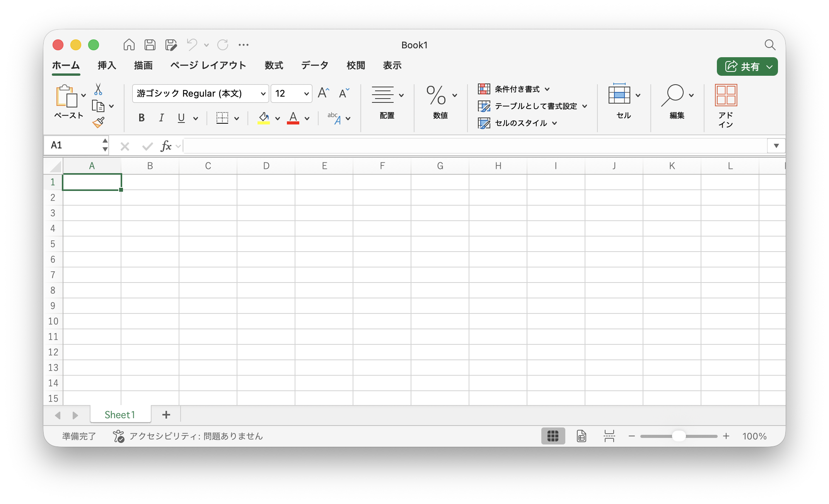Add a new sheet with plus button
Screen dimensions: 829x504
pyautogui.click(x=166, y=415)
